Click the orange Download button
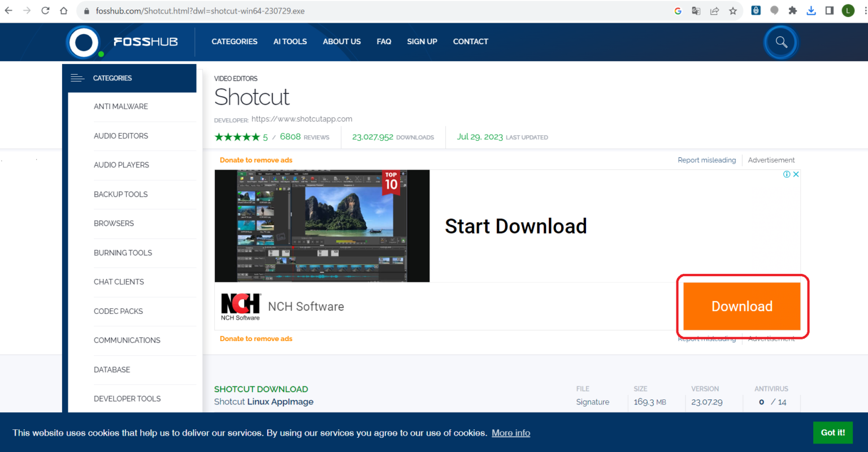The width and height of the screenshot is (868, 452). (x=742, y=306)
